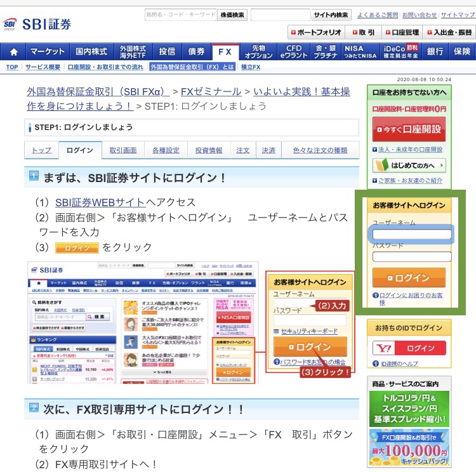
Task: Open 口座開設・お取引までの流れ link
Action: point(105,67)
